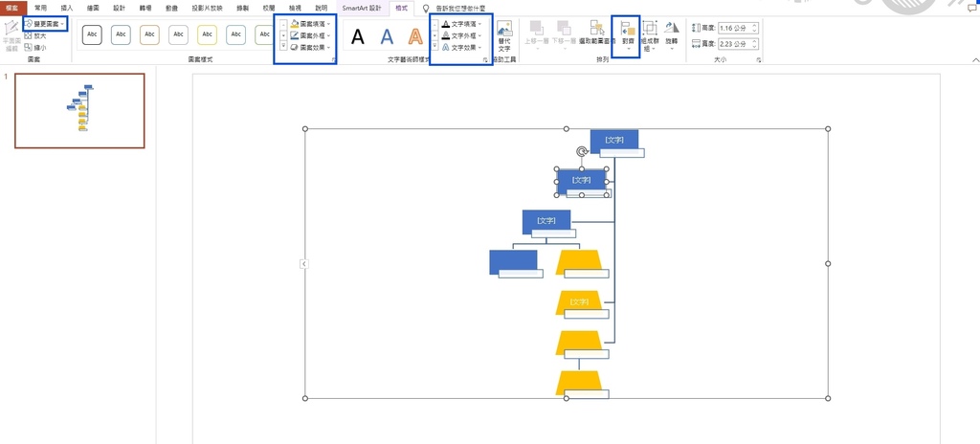
Task: Click the 縮小 shrink shape icon
Action: tap(28, 47)
